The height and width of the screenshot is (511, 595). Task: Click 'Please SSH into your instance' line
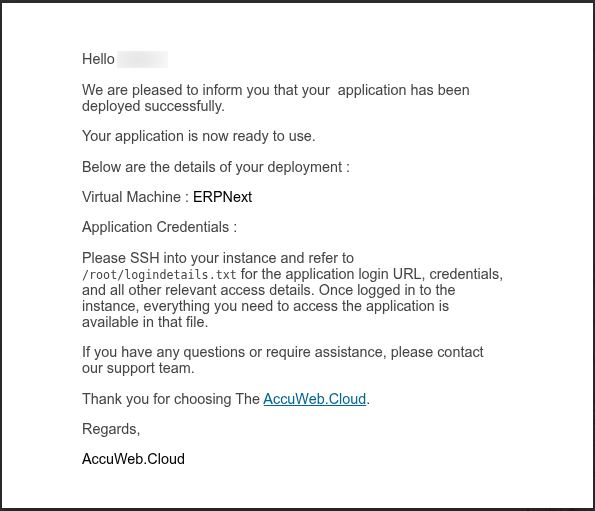(x=218, y=258)
